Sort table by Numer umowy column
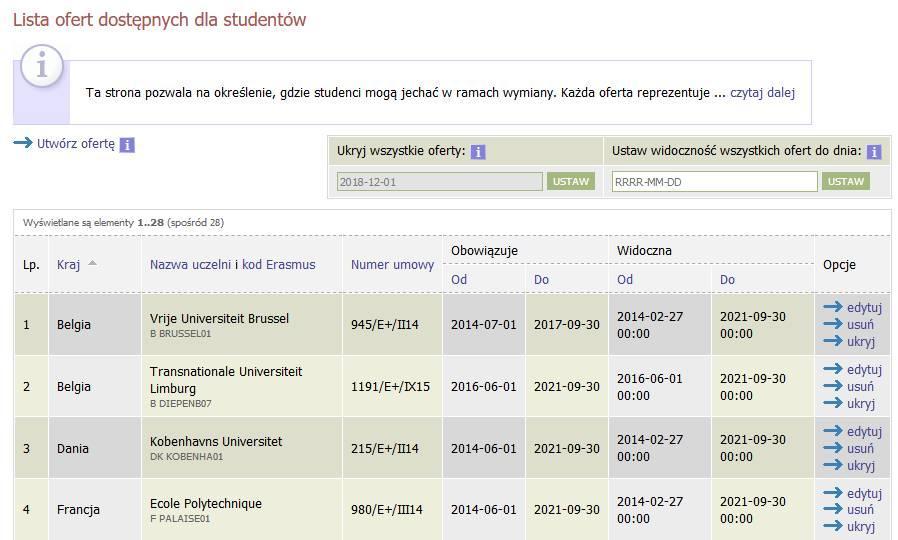This screenshot has width=898, height=540. [x=392, y=265]
